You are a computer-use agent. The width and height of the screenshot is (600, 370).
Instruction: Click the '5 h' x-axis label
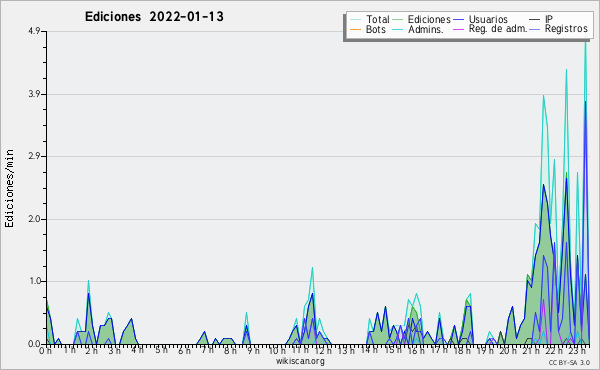(x=161, y=350)
